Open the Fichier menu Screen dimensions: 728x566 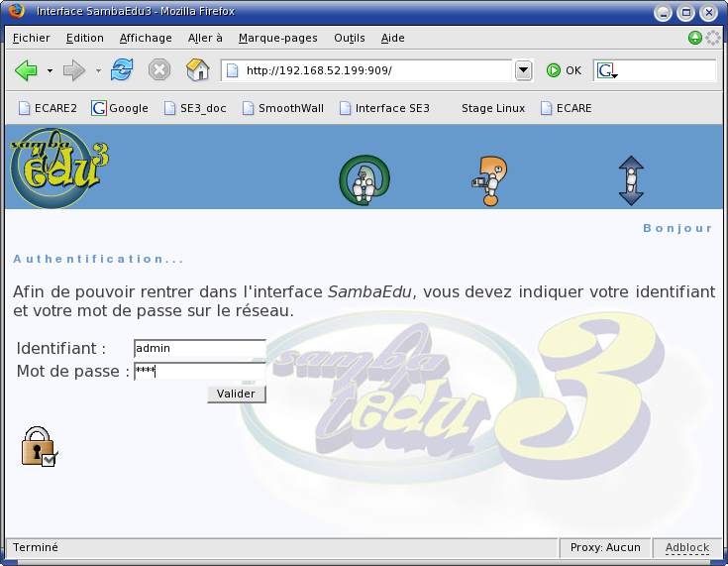click(x=31, y=38)
